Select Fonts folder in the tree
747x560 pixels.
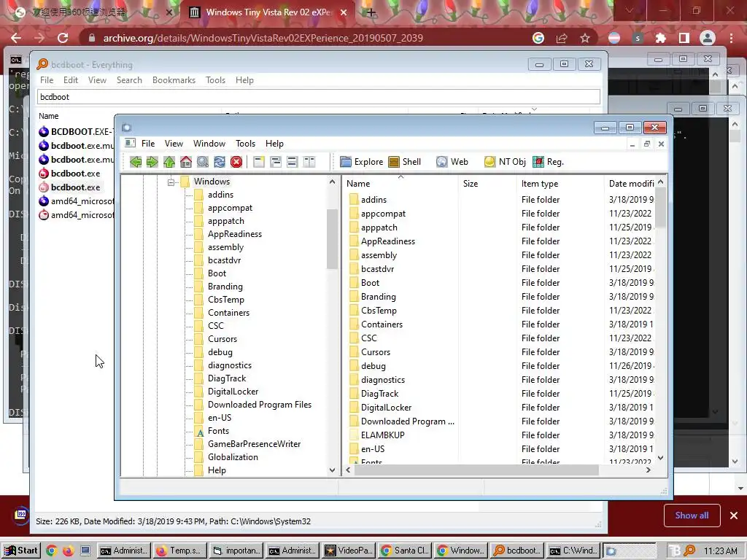pos(218,431)
